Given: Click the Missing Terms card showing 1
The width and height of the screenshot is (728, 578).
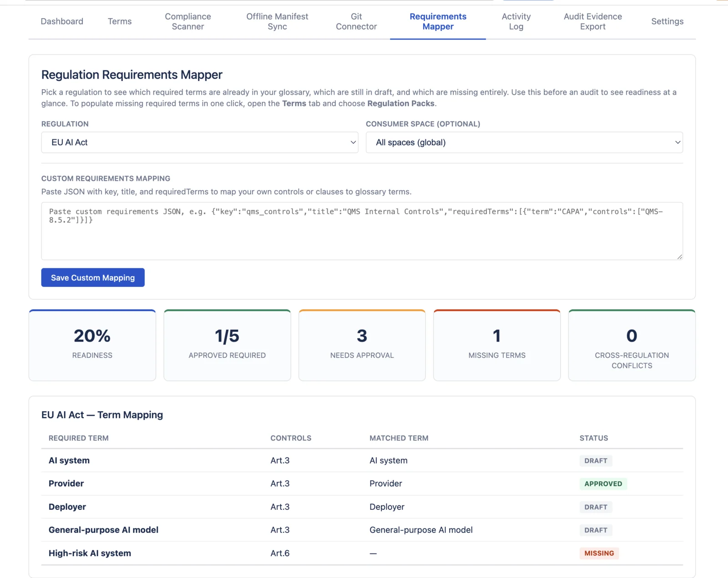Looking at the screenshot, I should tap(497, 345).
